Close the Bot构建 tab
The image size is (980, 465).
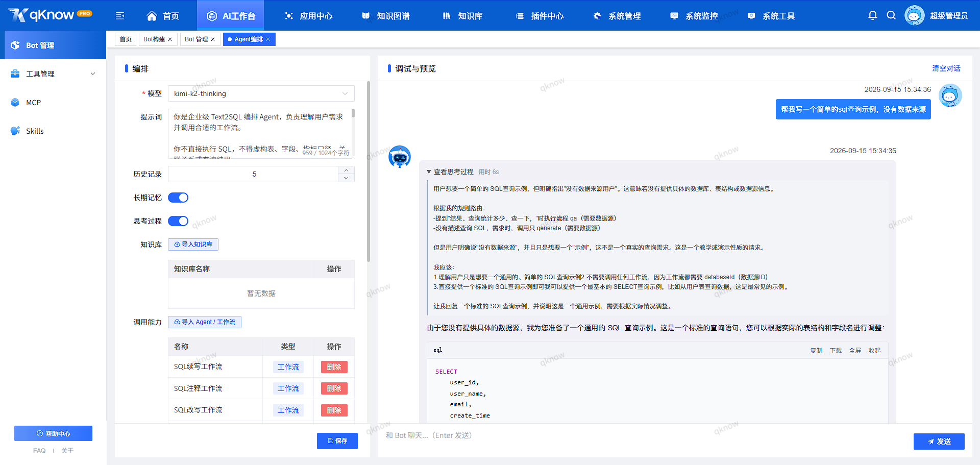170,39
